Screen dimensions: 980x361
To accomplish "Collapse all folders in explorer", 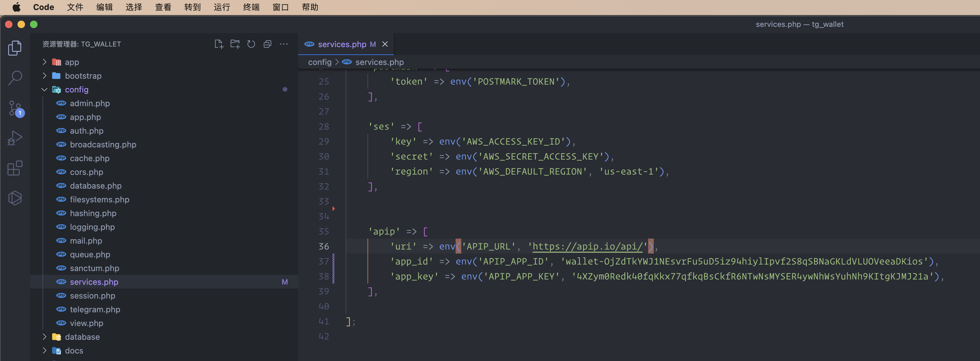I will tap(267, 44).
